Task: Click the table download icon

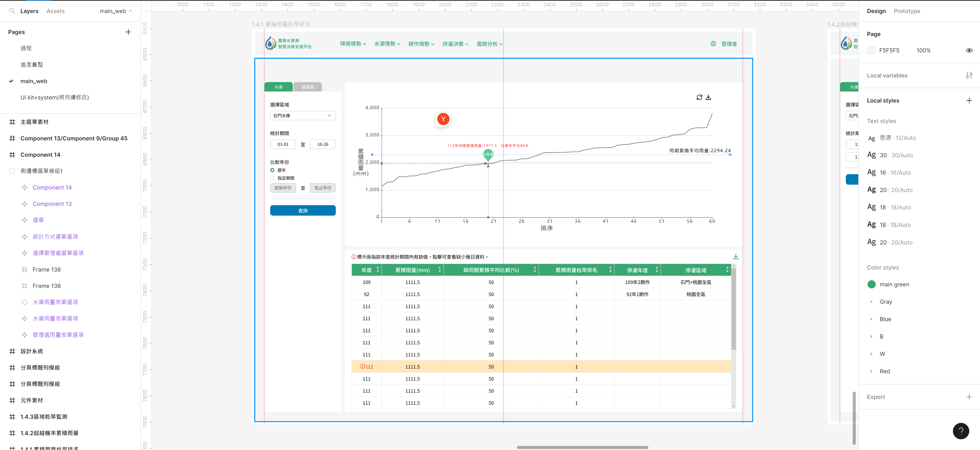Action: pyautogui.click(x=736, y=257)
